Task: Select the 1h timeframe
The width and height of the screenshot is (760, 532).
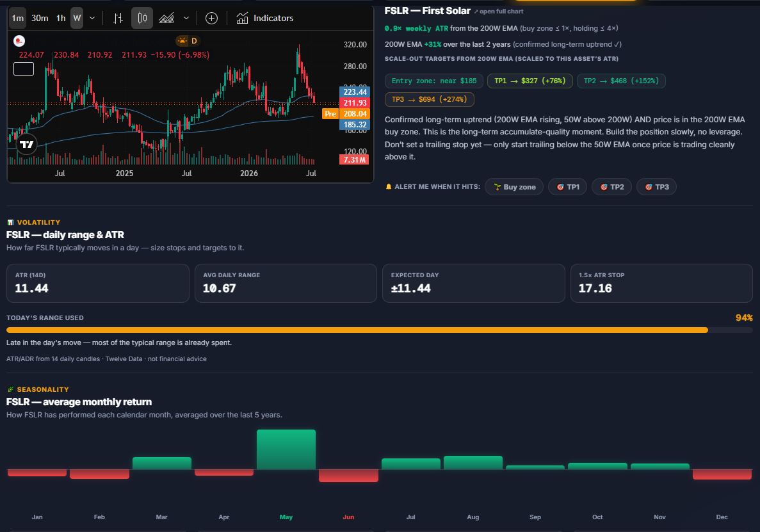Action: click(x=61, y=19)
